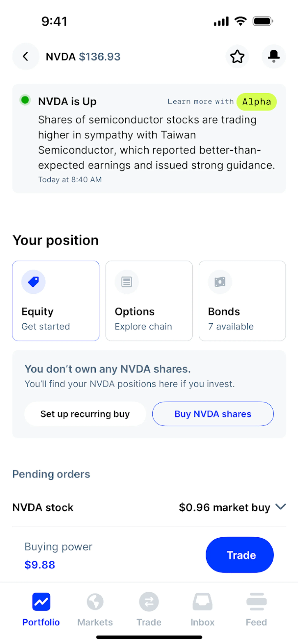Open the $0.96 market buy order details
This screenshot has height=644, width=298.
click(x=224, y=508)
